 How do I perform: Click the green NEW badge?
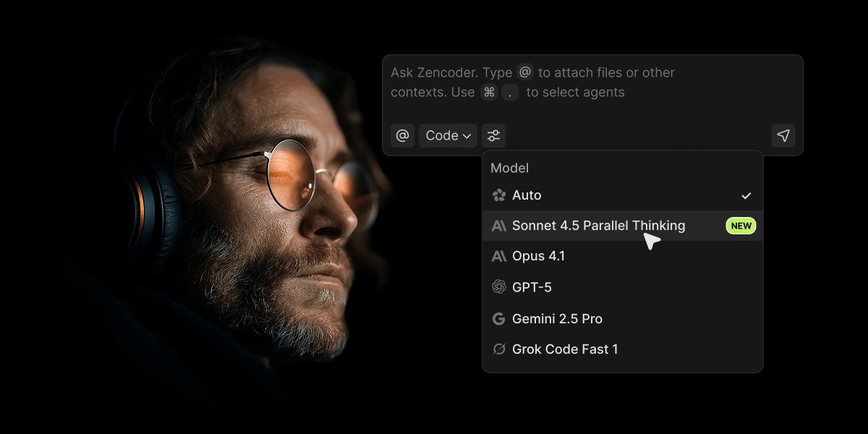[x=740, y=225]
